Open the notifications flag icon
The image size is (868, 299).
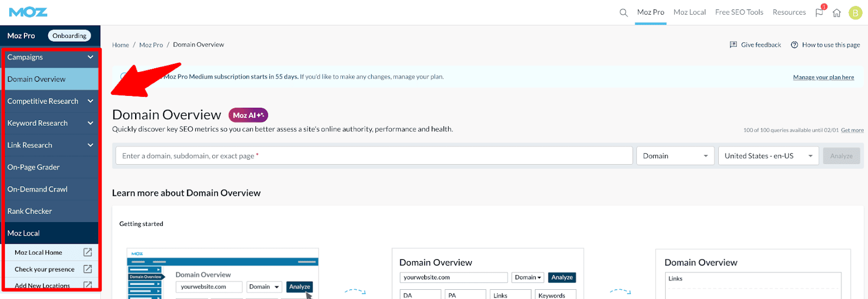(x=819, y=12)
